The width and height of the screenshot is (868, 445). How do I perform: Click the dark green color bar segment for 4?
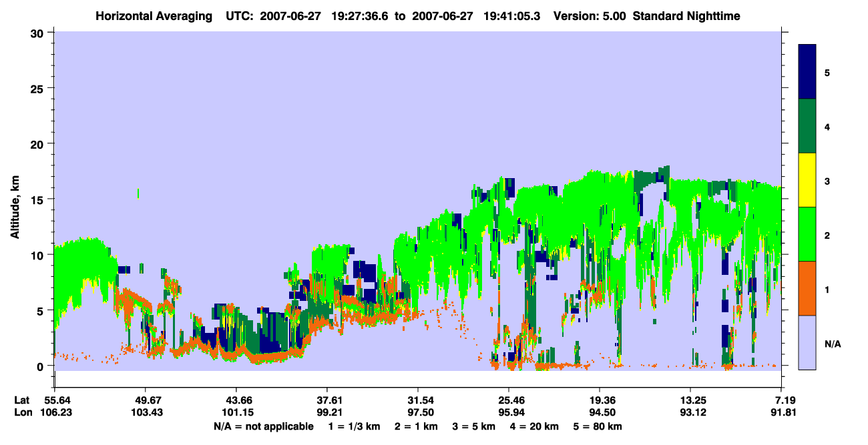coord(807,126)
